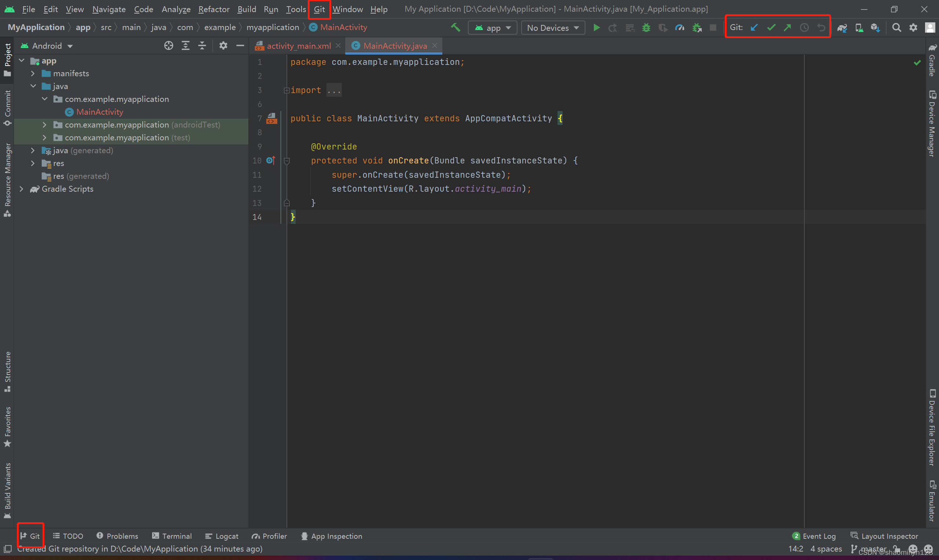Run the app with green play button

click(x=596, y=27)
